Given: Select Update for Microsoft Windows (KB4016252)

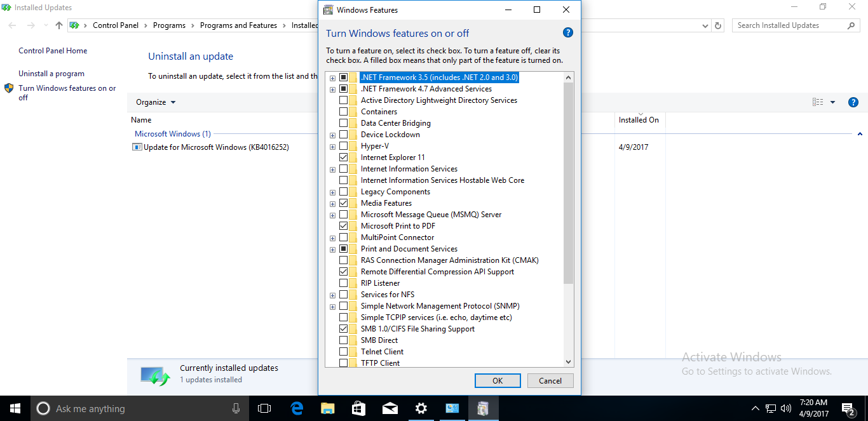Looking at the screenshot, I should (216, 147).
